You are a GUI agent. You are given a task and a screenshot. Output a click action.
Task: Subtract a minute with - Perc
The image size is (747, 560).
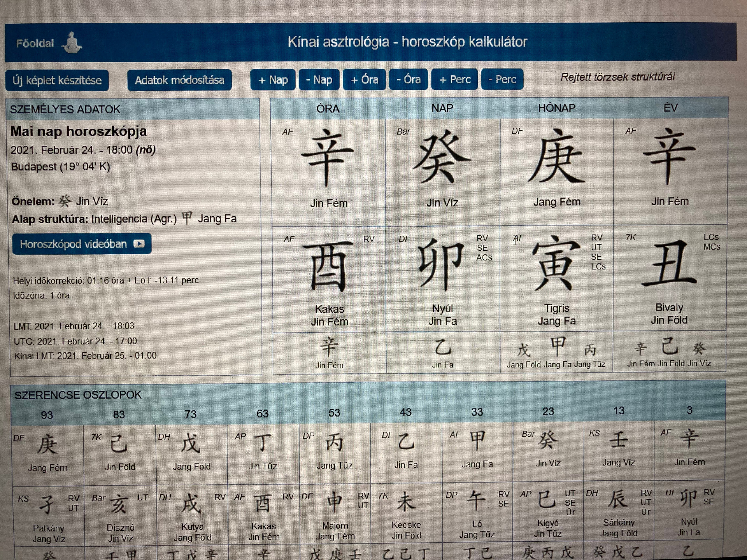(502, 79)
